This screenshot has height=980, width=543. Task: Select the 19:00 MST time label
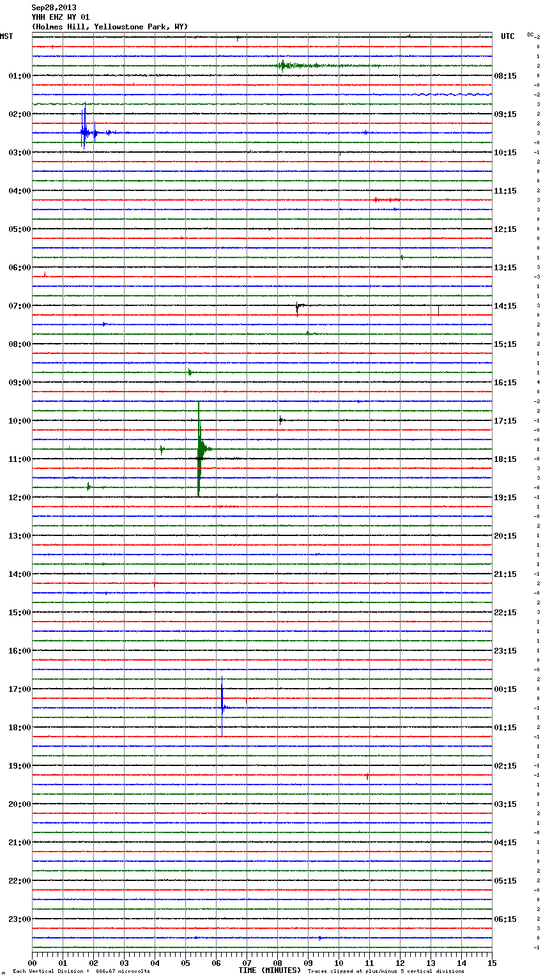point(19,766)
